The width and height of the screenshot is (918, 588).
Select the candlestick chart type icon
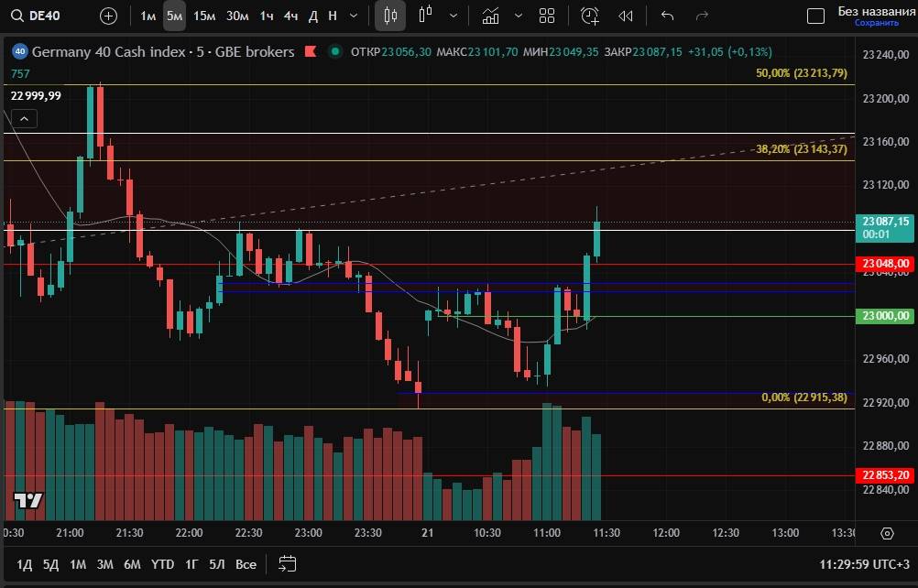tap(391, 16)
